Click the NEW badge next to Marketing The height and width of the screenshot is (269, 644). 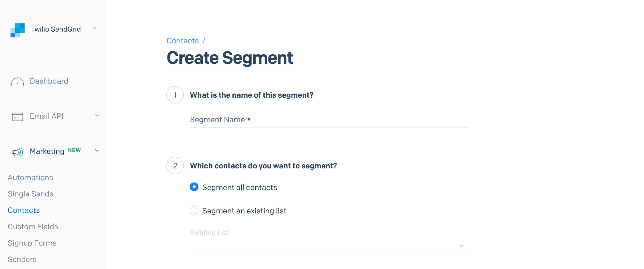click(74, 150)
